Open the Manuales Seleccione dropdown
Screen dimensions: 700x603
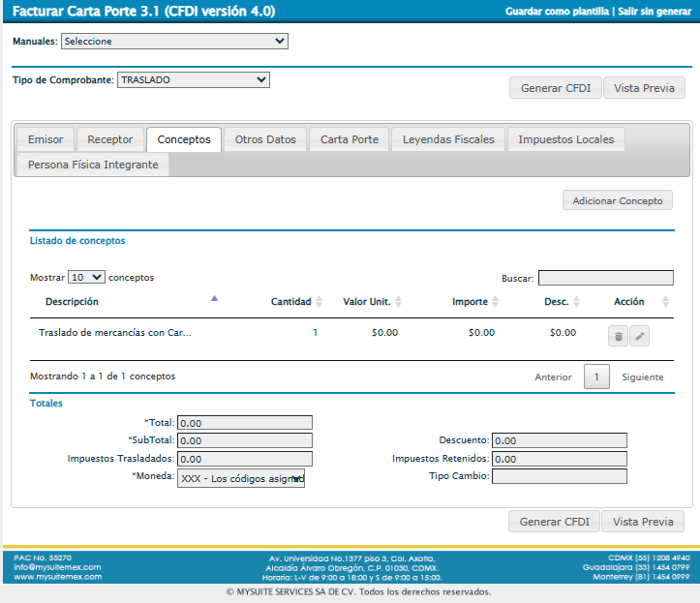[x=174, y=41]
